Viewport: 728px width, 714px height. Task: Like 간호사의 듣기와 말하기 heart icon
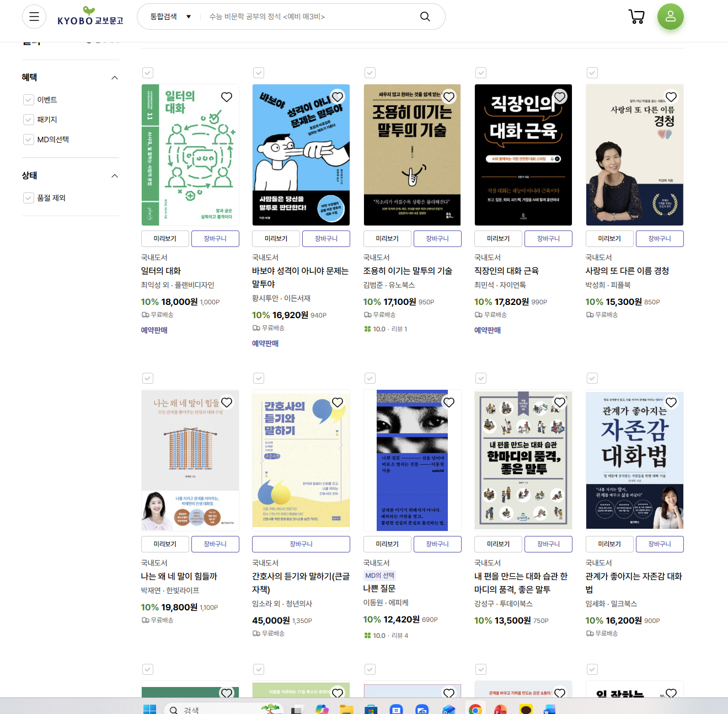pos(338,402)
